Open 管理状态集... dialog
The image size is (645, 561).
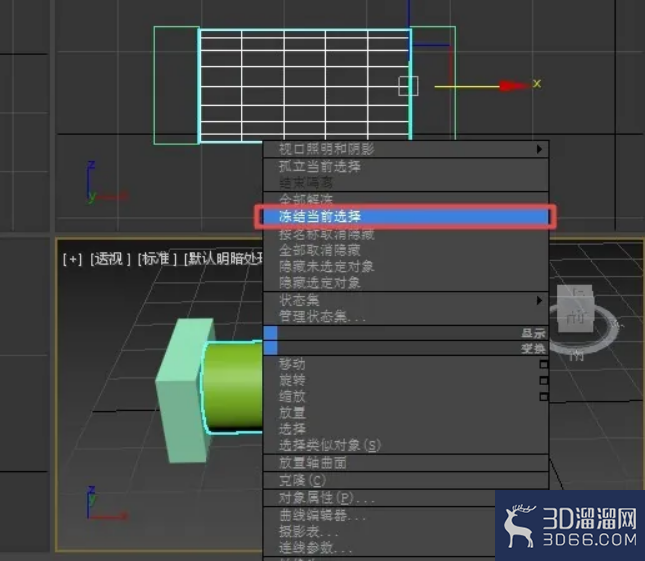click(406, 317)
